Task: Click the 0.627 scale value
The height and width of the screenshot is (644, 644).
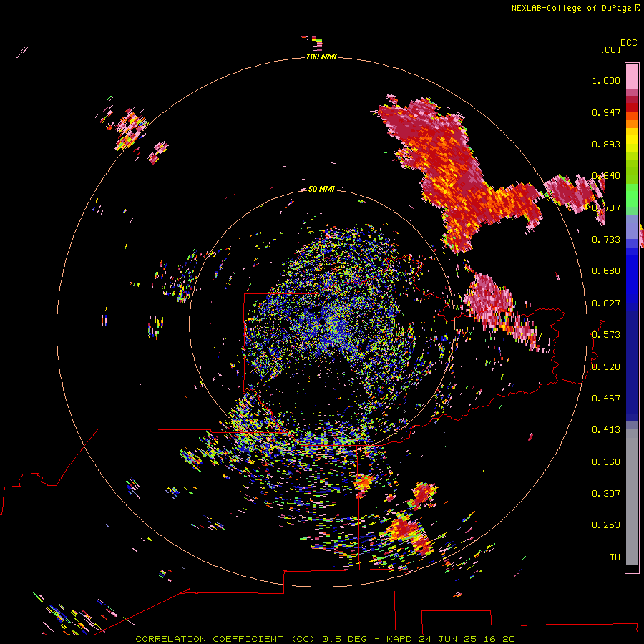Action: 606,303
